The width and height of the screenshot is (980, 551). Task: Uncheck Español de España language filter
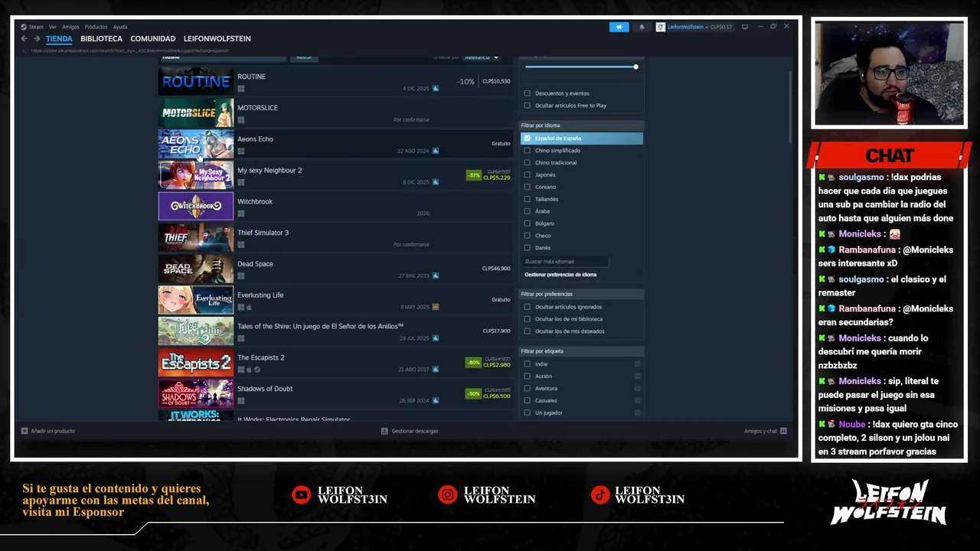[527, 139]
